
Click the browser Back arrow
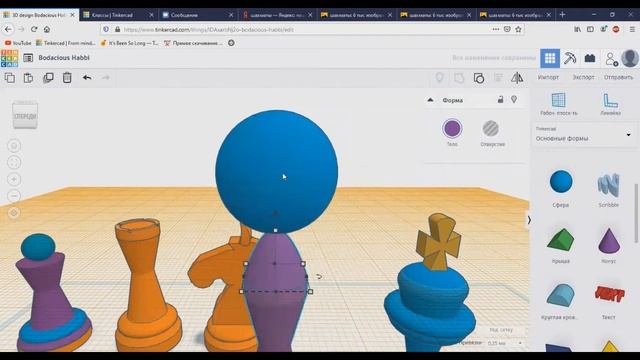tap(8, 29)
